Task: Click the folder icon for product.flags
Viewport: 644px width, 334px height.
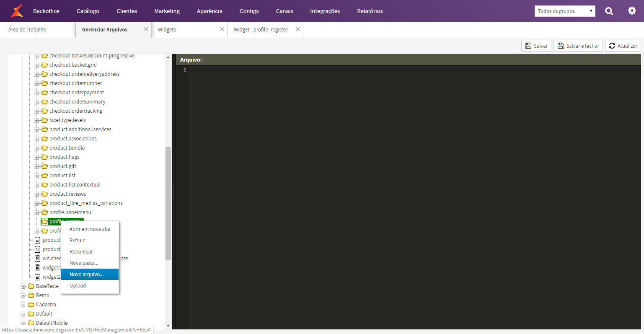Action: point(44,157)
